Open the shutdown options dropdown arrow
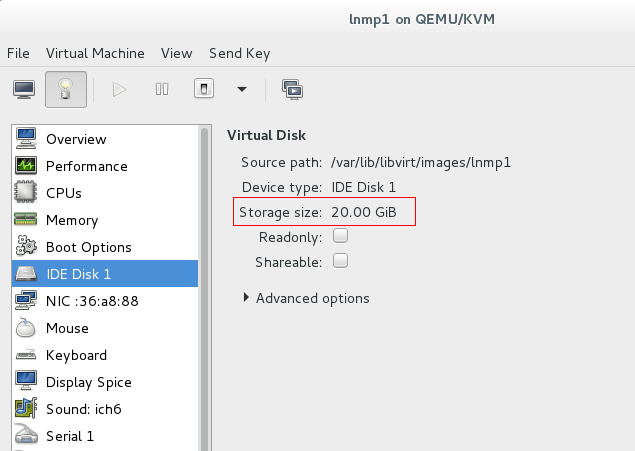The width and height of the screenshot is (635, 451). [x=242, y=89]
